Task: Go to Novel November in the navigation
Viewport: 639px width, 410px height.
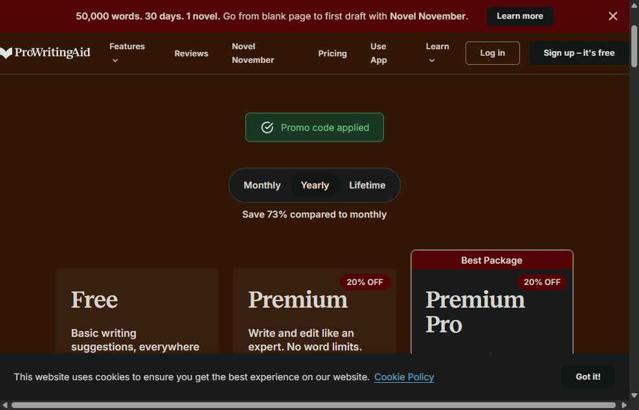Action: coord(253,53)
